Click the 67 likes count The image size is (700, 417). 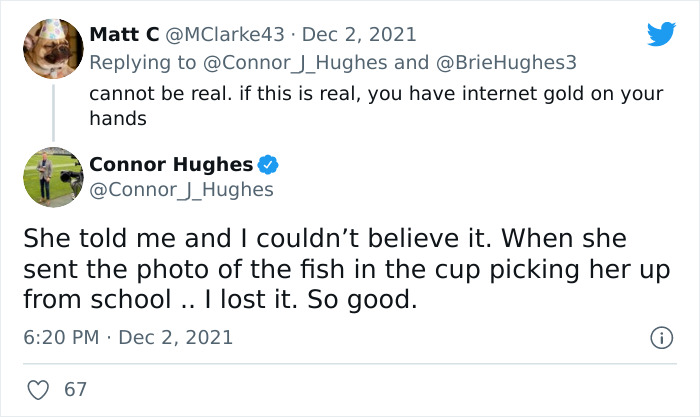[x=75, y=389]
